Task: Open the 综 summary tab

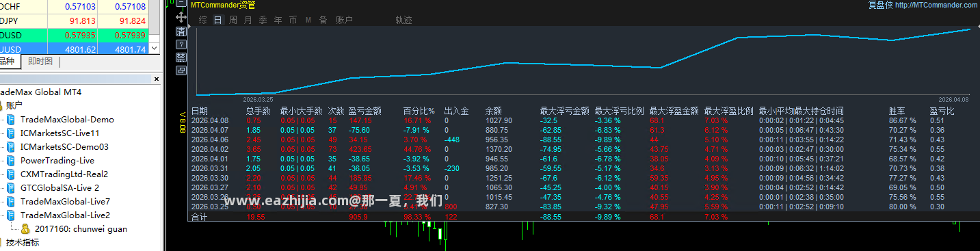Action: pyautogui.click(x=203, y=21)
